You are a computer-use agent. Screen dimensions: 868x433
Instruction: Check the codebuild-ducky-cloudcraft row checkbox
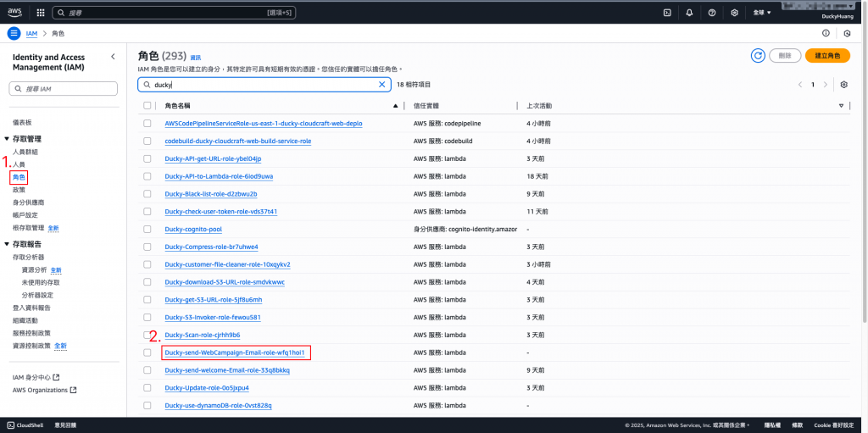click(x=147, y=142)
